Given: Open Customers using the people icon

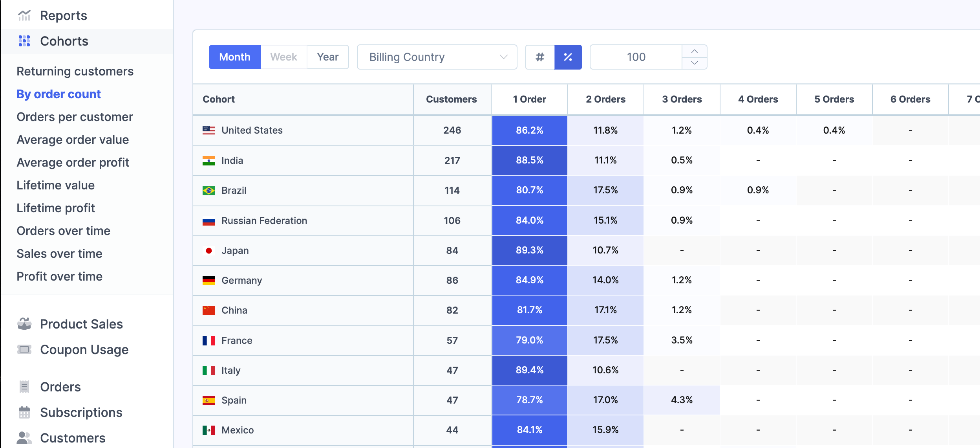Looking at the screenshot, I should (x=24, y=437).
